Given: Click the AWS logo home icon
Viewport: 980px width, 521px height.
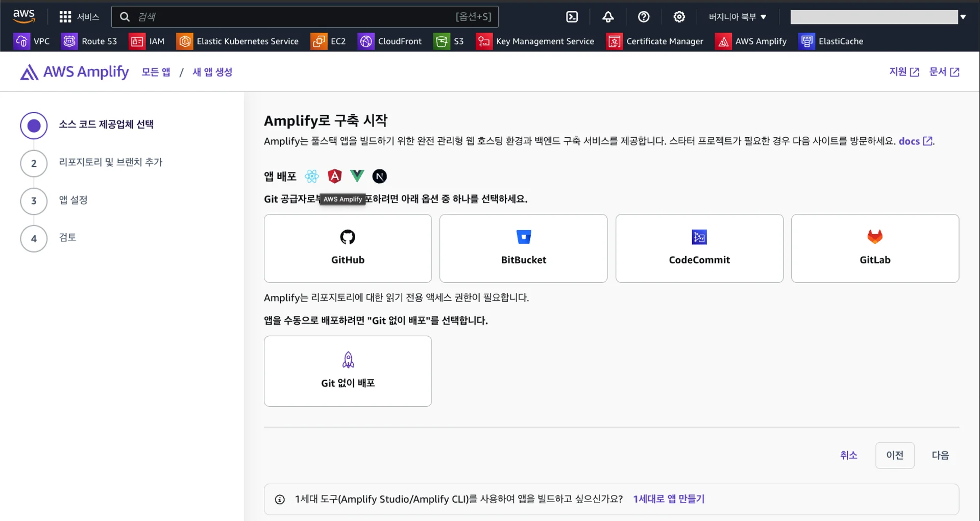Looking at the screenshot, I should (x=24, y=16).
